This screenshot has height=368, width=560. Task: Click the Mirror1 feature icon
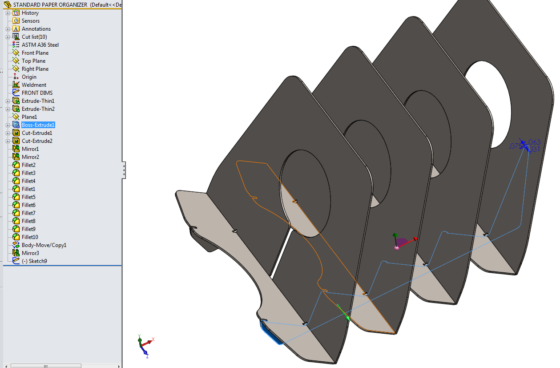(16, 149)
